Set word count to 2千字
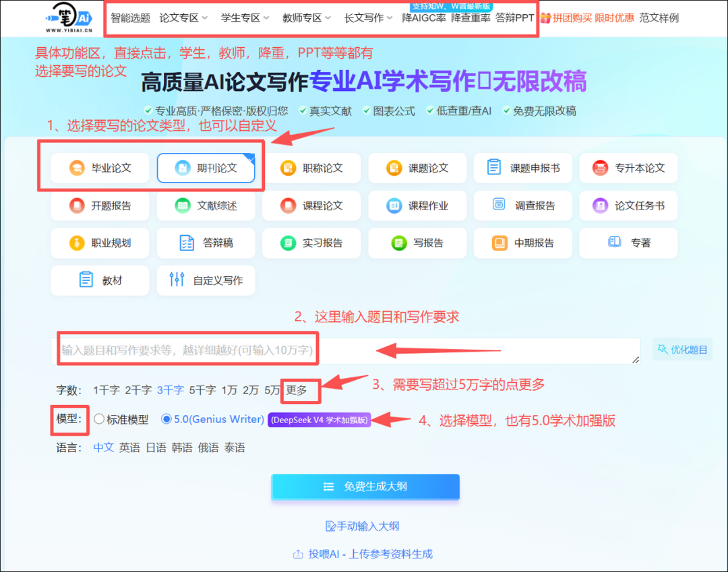The height and width of the screenshot is (572, 728). pyautogui.click(x=138, y=390)
